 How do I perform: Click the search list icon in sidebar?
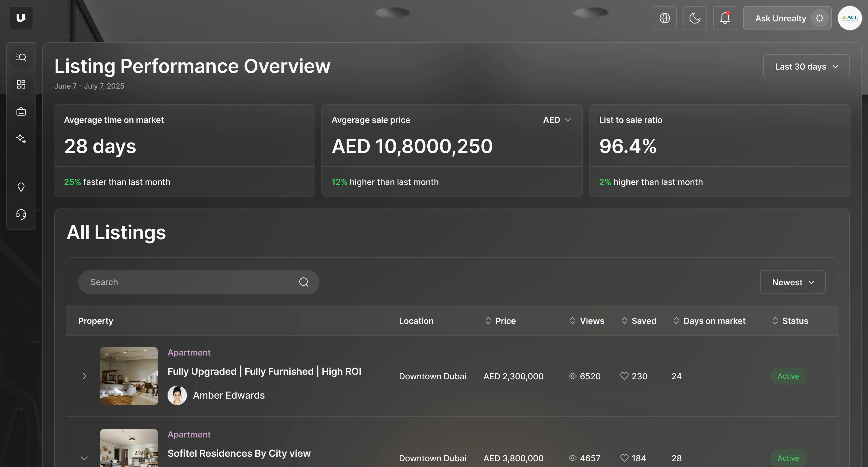tap(21, 57)
